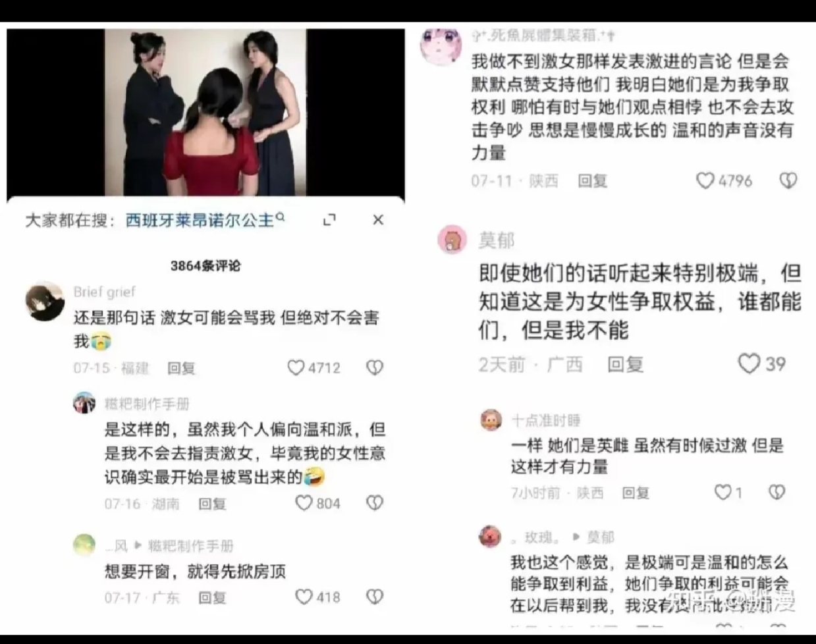The height and width of the screenshot is (644, 816).
Task: Tap the video of three women
Action: click(x=205, y=112)
